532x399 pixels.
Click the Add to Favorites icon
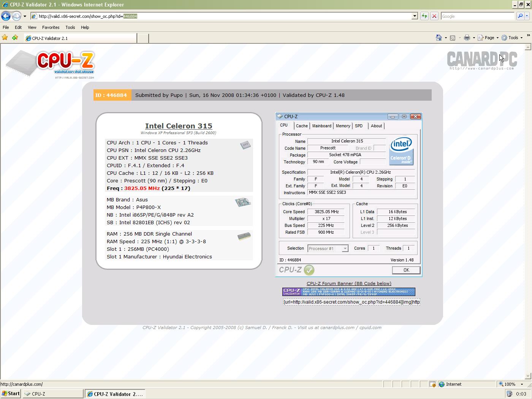tap(15, 37)
